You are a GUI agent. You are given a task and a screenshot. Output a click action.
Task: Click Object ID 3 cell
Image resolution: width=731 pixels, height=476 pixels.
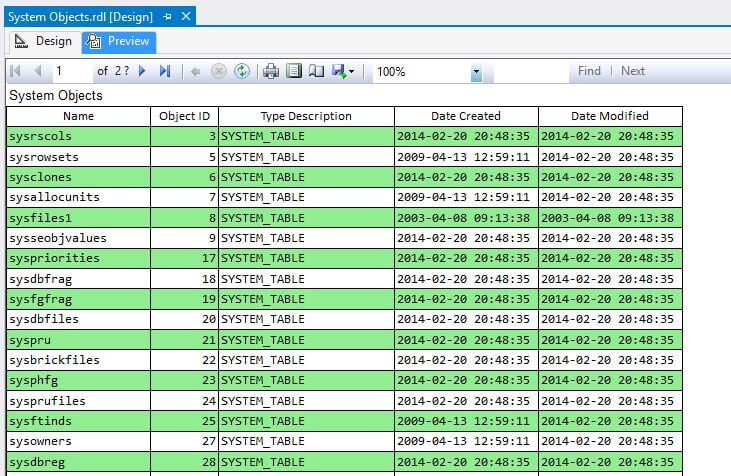(x=185, y=136)
